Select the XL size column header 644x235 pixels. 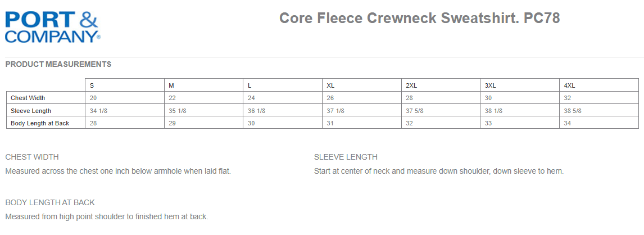click(330, 85)
